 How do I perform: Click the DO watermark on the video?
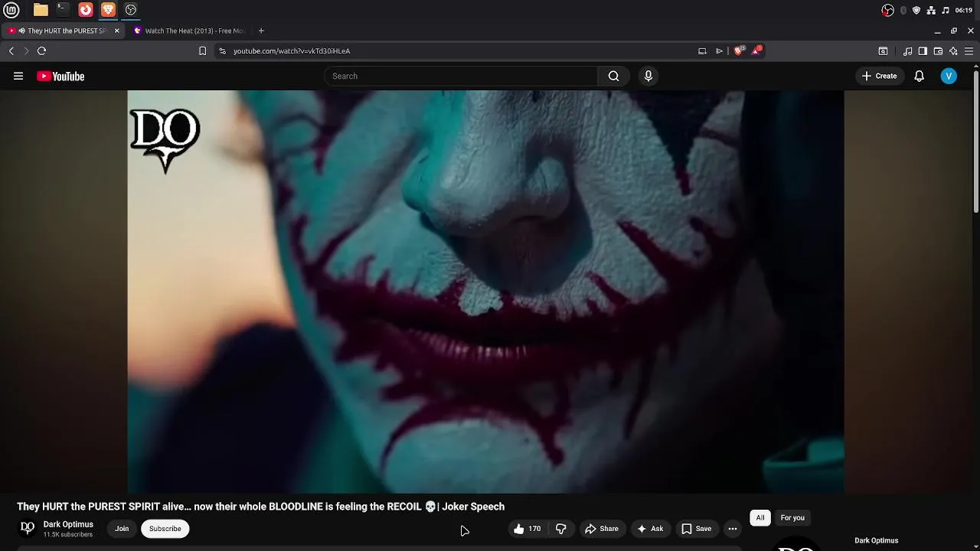pos(165,141)
